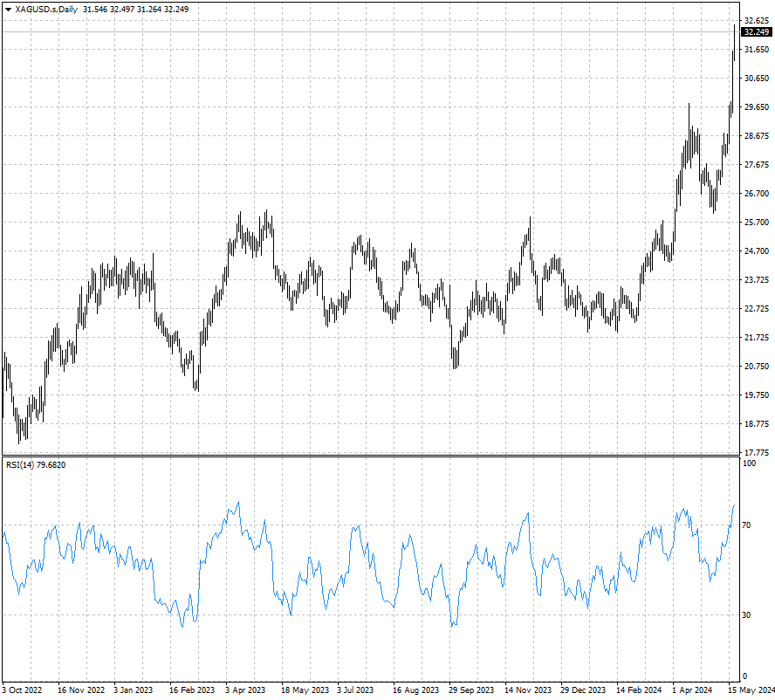Click the 3 Oct 2022 date label
The height and width of the screenshot is (700, 775).
pos(22,690)
